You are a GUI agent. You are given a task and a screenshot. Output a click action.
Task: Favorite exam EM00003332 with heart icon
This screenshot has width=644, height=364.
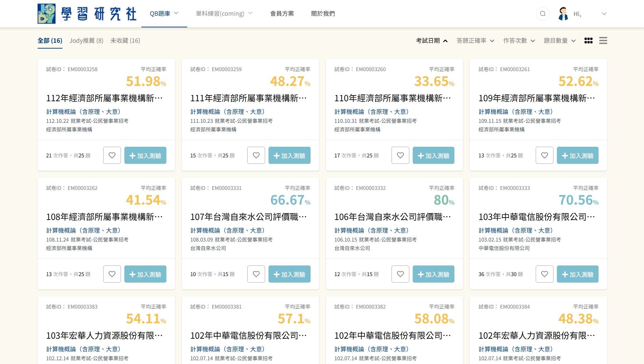click(x=400, y=274)
